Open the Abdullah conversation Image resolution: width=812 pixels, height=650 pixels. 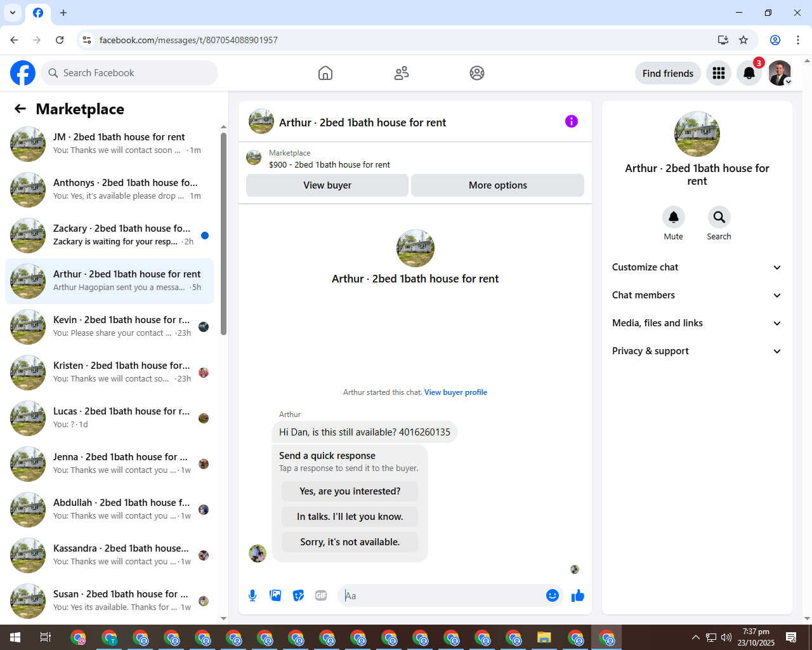point(109,510)
